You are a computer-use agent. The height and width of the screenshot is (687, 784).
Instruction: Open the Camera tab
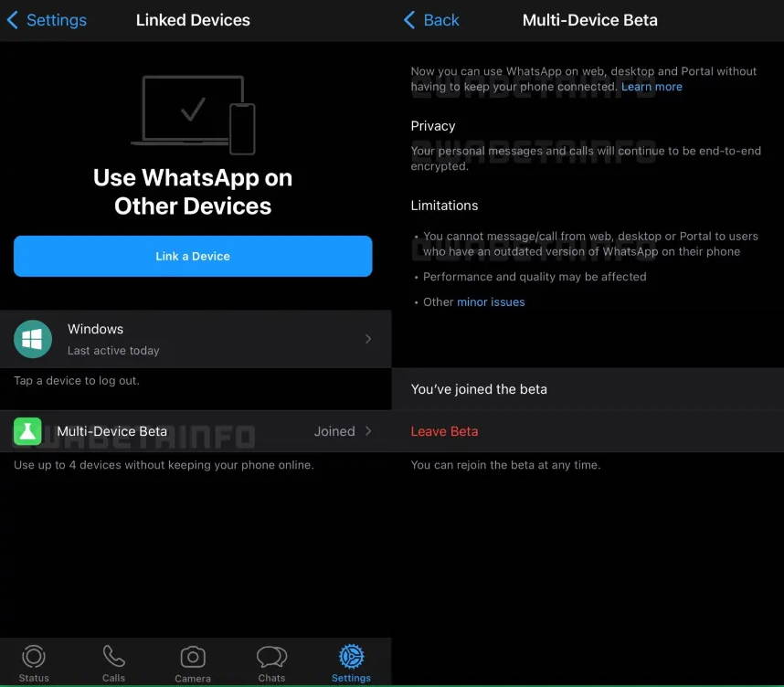tap(193, 658)
